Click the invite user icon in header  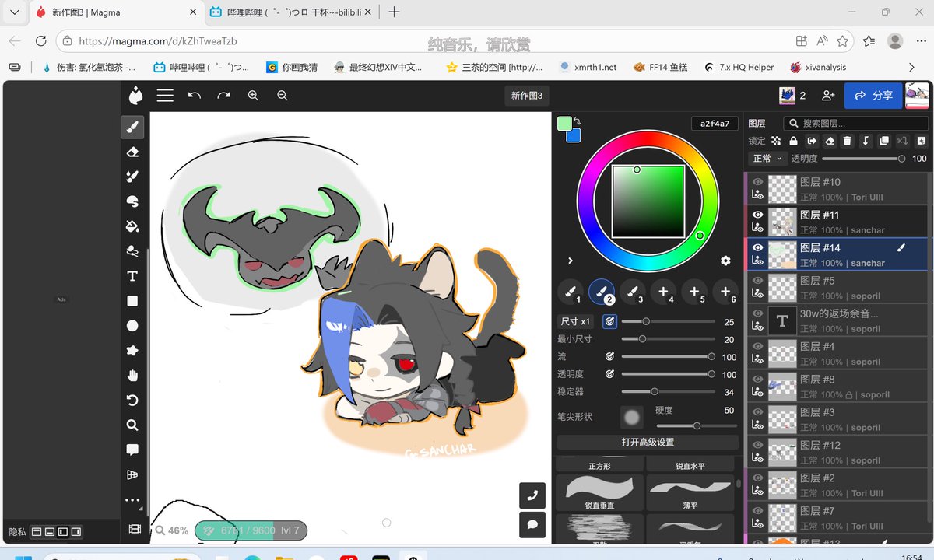[x=828, y=96]
